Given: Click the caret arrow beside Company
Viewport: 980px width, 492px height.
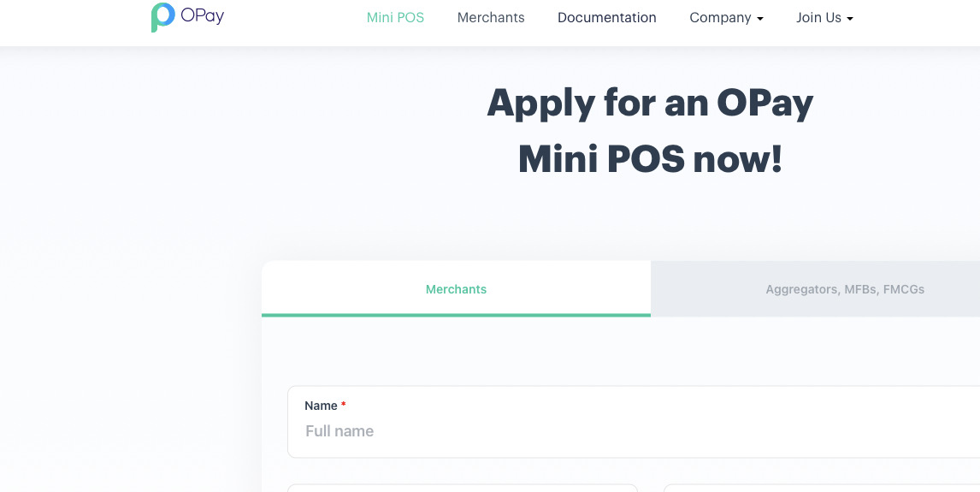Looking at the screenshot, I should (x=760, y=20).
